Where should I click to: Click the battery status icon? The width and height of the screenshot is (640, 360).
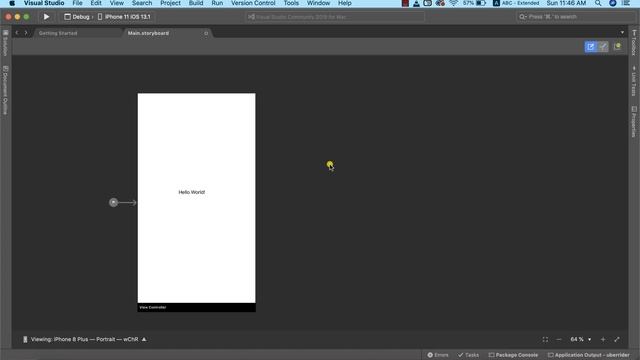point(481,3)
